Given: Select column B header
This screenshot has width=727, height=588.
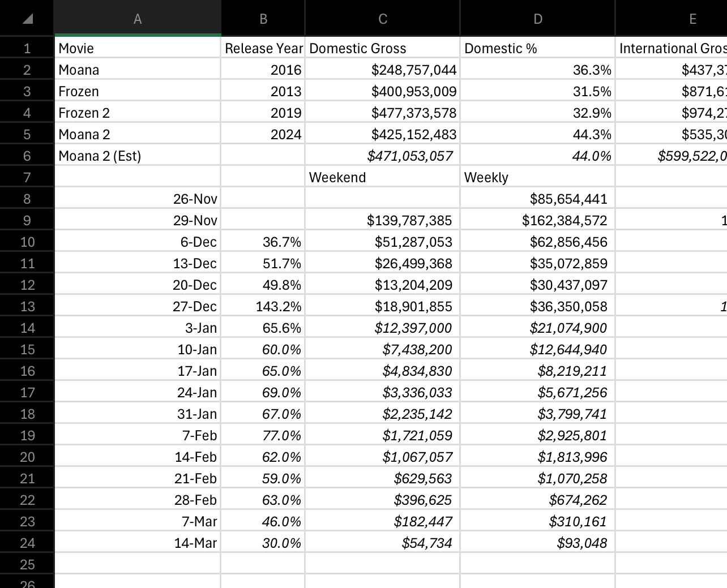Looking at the screenshot, I should coord(263,19).
